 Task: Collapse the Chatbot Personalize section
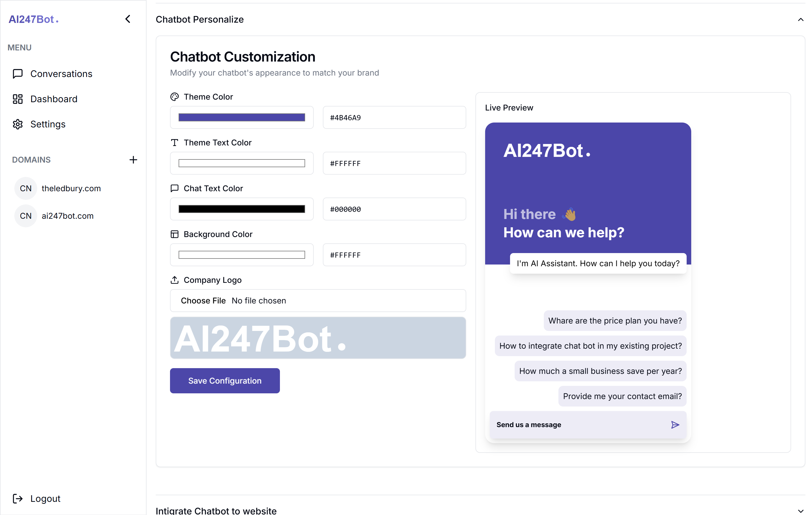coord(800,19)
